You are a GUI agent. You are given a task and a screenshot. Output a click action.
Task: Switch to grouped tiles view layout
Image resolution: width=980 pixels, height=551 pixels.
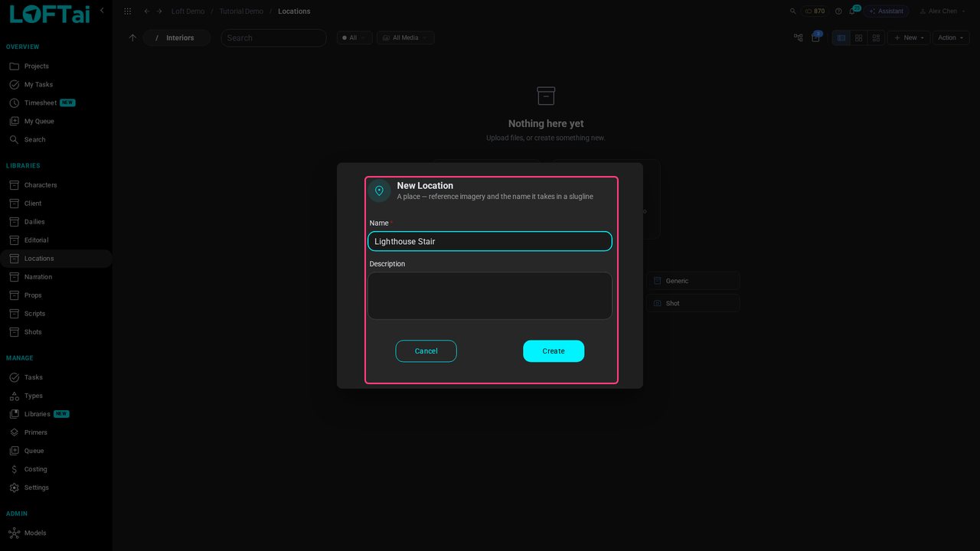click(x=877, y=37)
